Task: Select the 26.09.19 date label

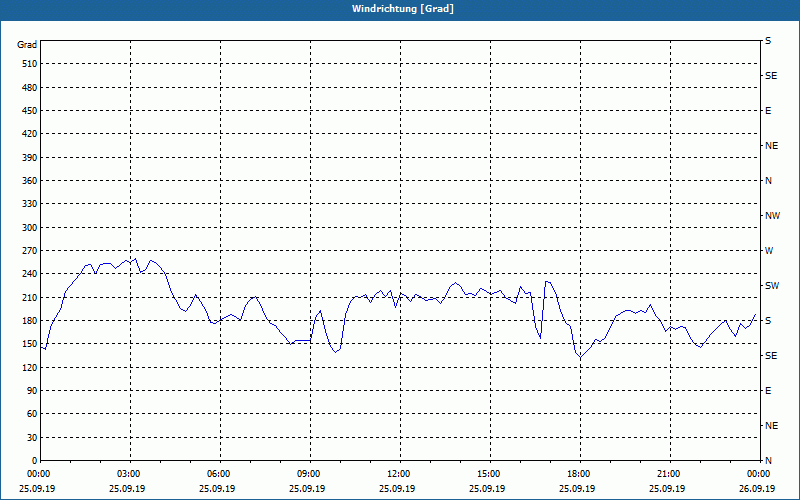Action: pos(757,488)
